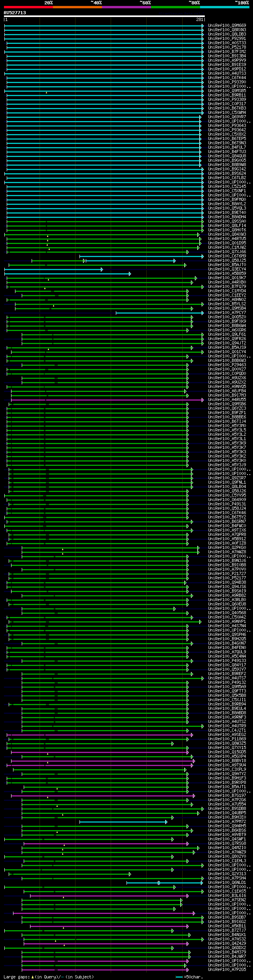Click hit label UniRef100_Q3ECY4
Screen dimensions: 253x980
pyautogui.click(x=227, y=269)
